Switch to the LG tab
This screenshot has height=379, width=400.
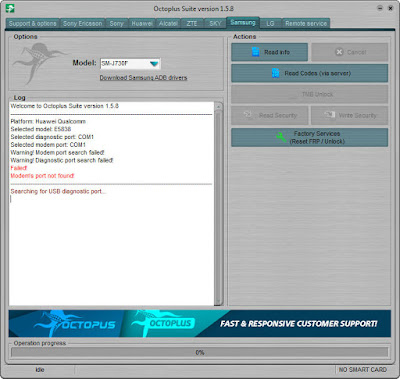coord(270,24)
